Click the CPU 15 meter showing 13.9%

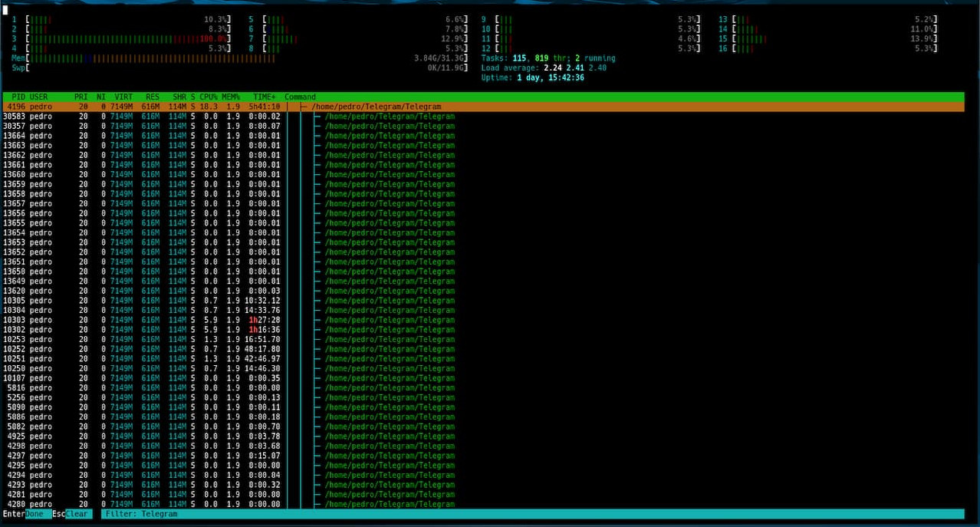(827, 38)
